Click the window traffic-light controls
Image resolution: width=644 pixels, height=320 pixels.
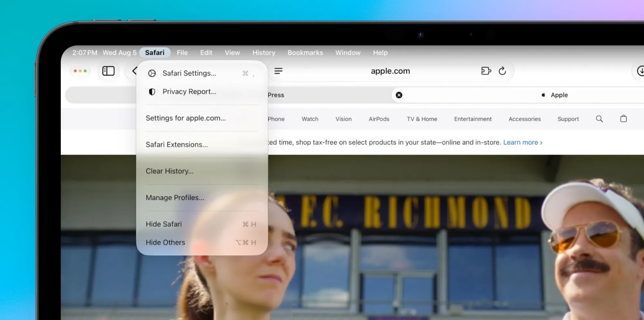80,71
